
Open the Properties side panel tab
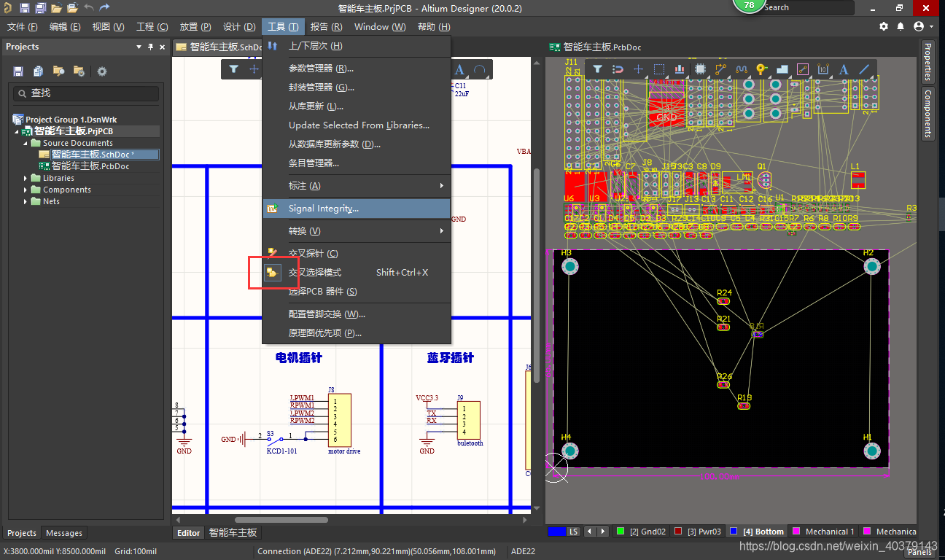point(927,62)
